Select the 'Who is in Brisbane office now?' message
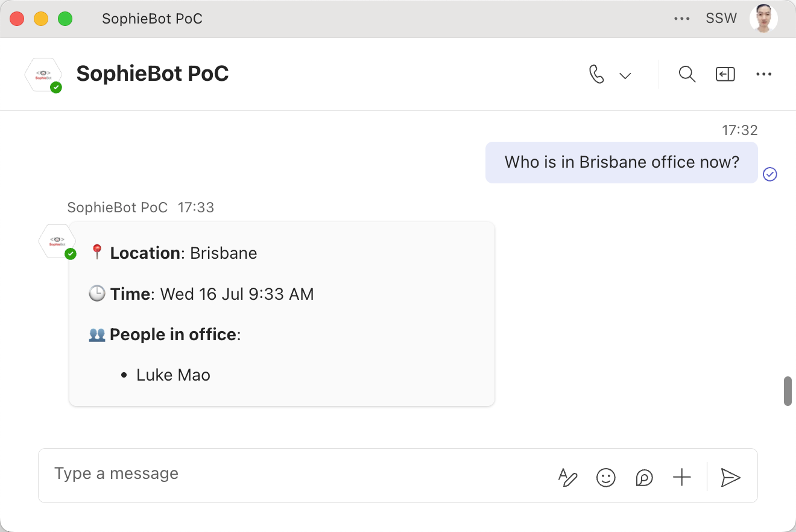796x532 pixels. click(622, 162)
